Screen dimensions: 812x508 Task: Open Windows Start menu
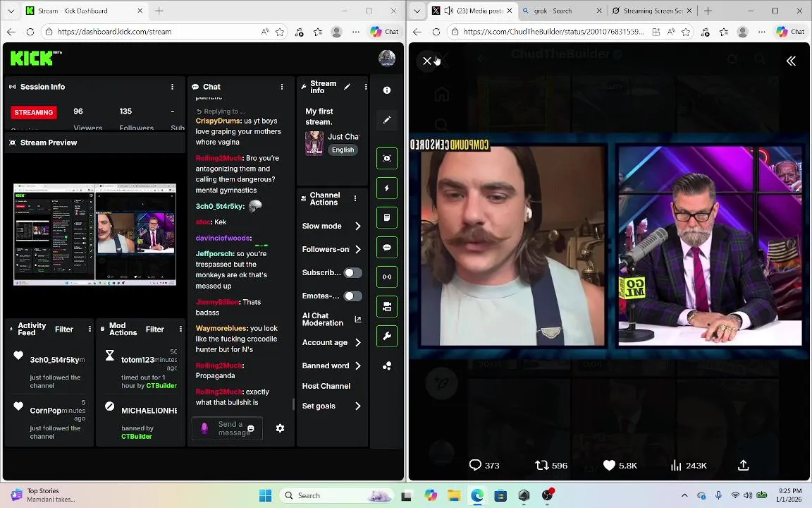[265, 495]
